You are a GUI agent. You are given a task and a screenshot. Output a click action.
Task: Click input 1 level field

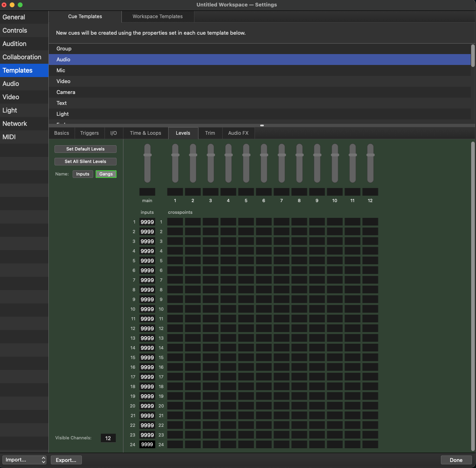pyautogui.click(x=147, y=222)
